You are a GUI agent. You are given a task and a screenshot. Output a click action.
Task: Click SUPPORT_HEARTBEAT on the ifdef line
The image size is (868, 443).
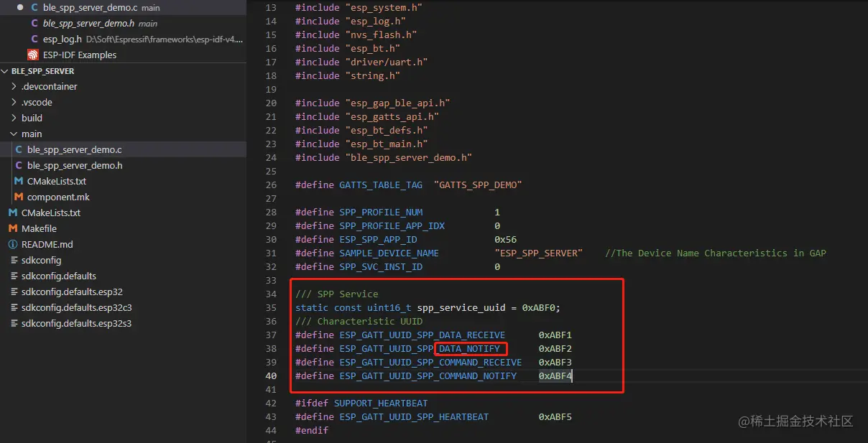pos(381,403)
